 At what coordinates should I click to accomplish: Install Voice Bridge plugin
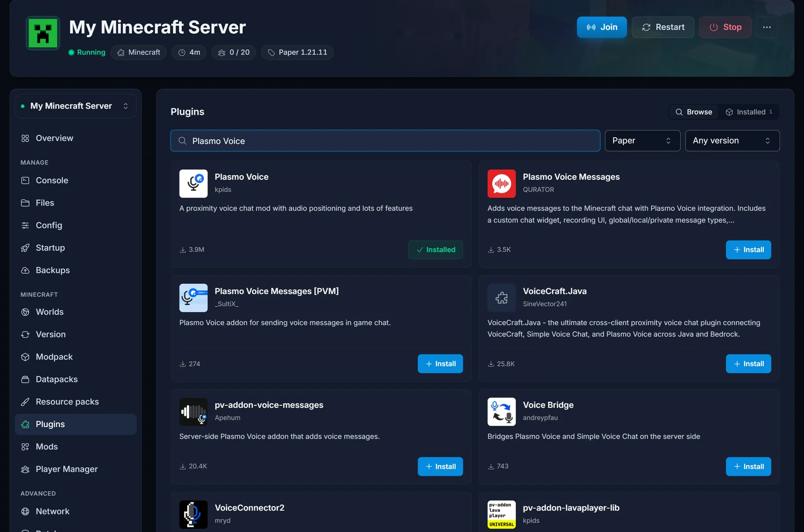(x=748, y=467)
